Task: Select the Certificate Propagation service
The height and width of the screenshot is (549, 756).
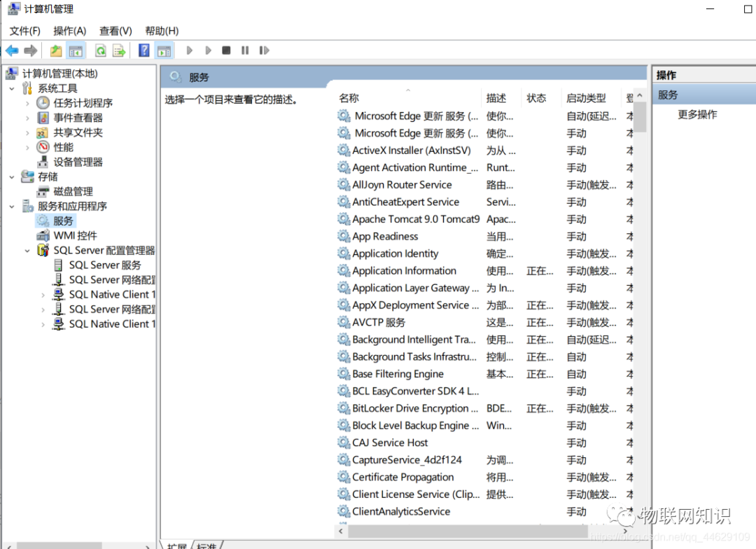Action: tap(484, 477)
